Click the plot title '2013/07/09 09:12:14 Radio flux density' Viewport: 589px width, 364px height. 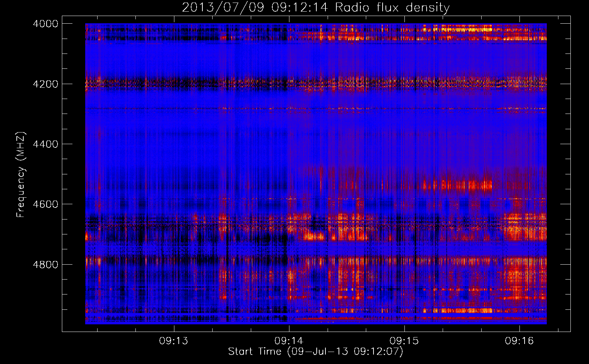316,7
